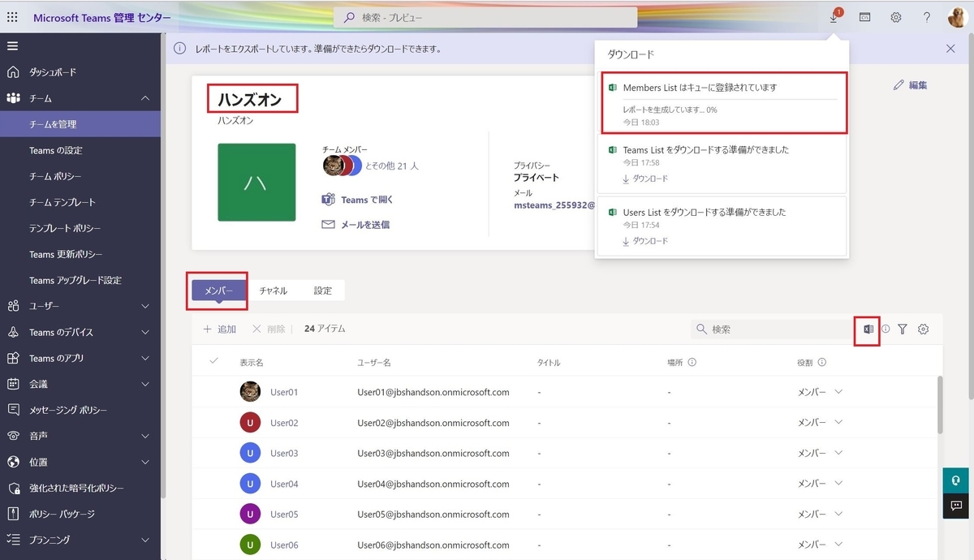
Task: Open Teams の設定 in sidebar
Action: point(80,150)
